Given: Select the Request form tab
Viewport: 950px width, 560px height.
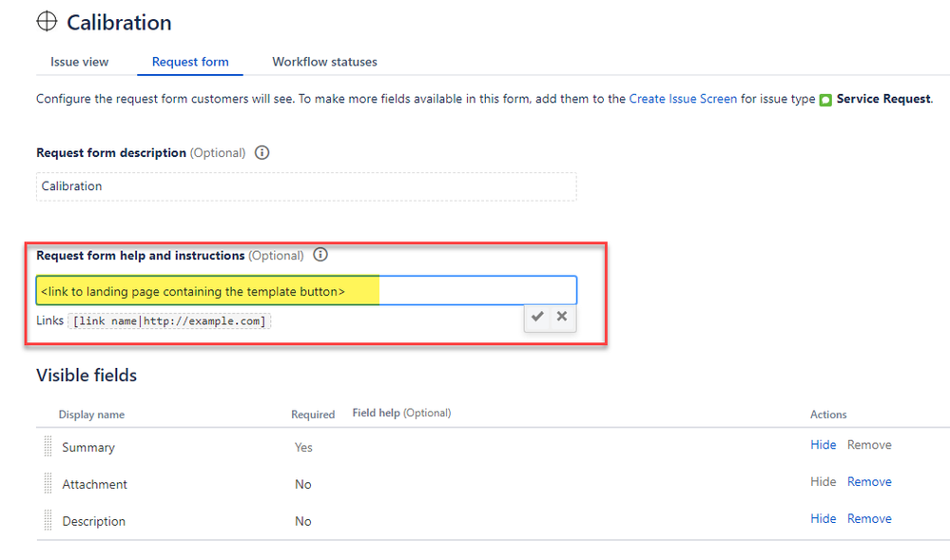Looking at the screenshot, I should pyautogui.click(x=190, y=62).
